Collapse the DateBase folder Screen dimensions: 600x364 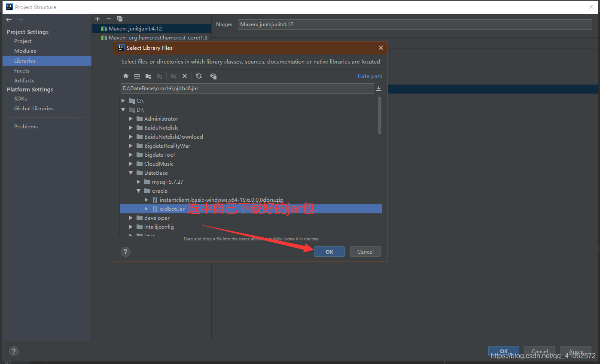[x=131, y=173]
